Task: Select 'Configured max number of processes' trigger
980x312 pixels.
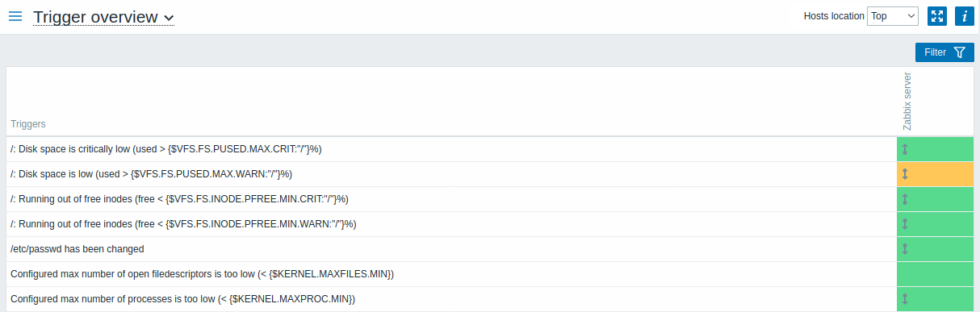Action: click(182, 299)
